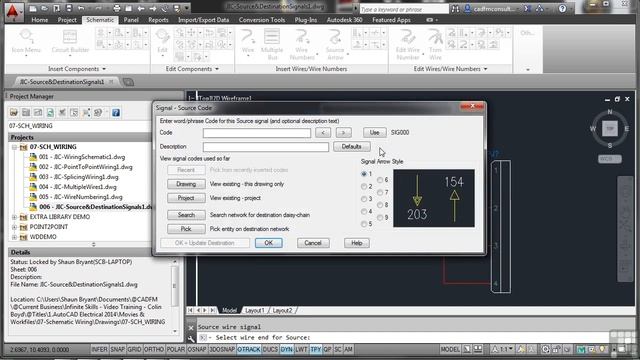Click the command line wrench customize icon
Viewport: 640px width, 360px height.
[191, 338]
